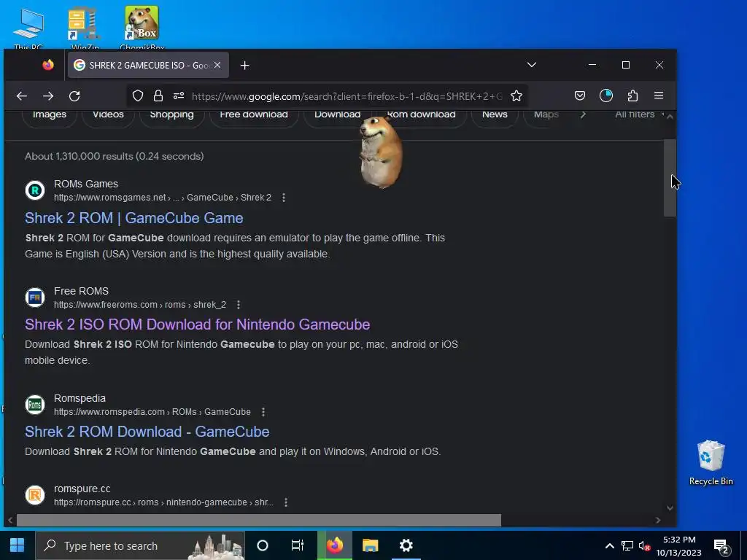Click the romspure.cc site name
The image size is (747, 560).
click(x=82, y=489)
